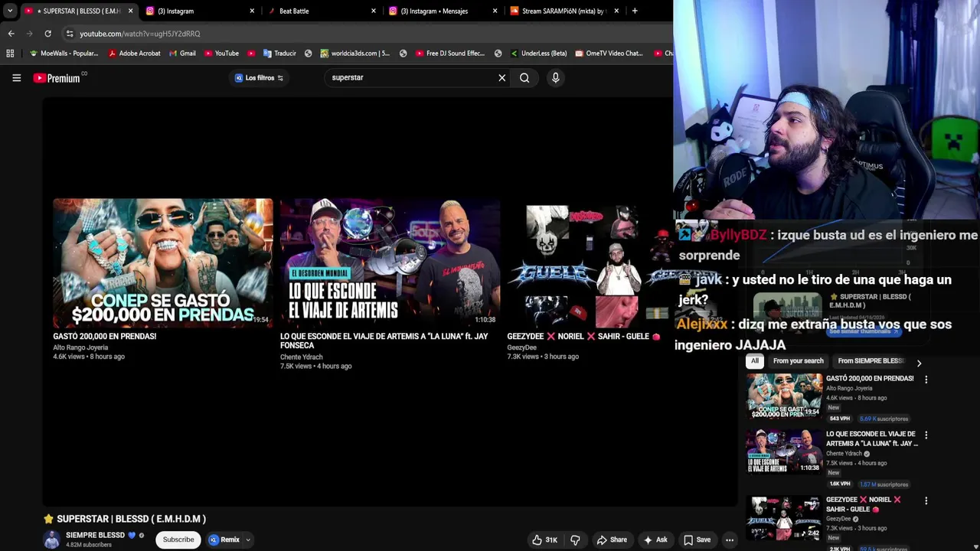Close the Stream SARAMPIóN tab
Image resolution: width=980 pixels, height=551 pixels.
(616, 11)
